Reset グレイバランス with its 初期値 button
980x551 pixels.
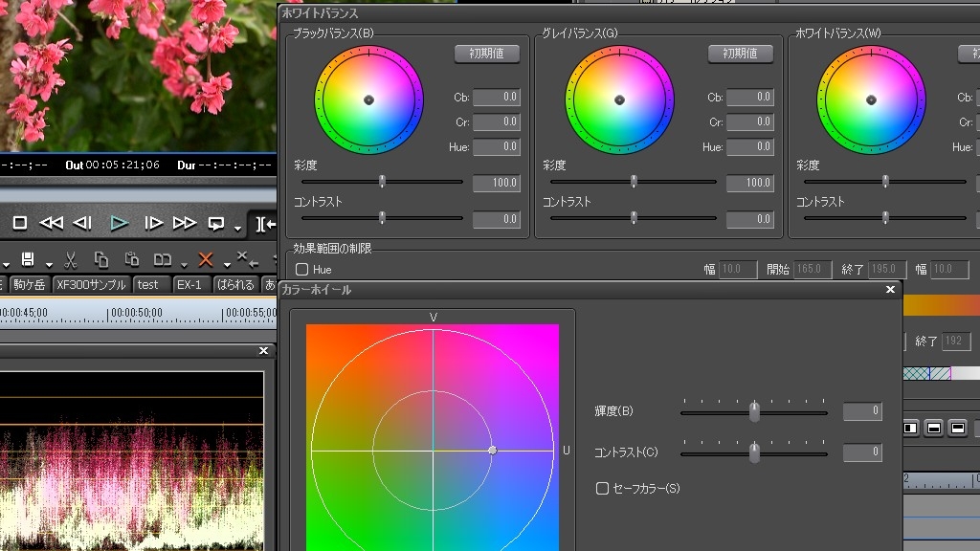tap(740, 54)
